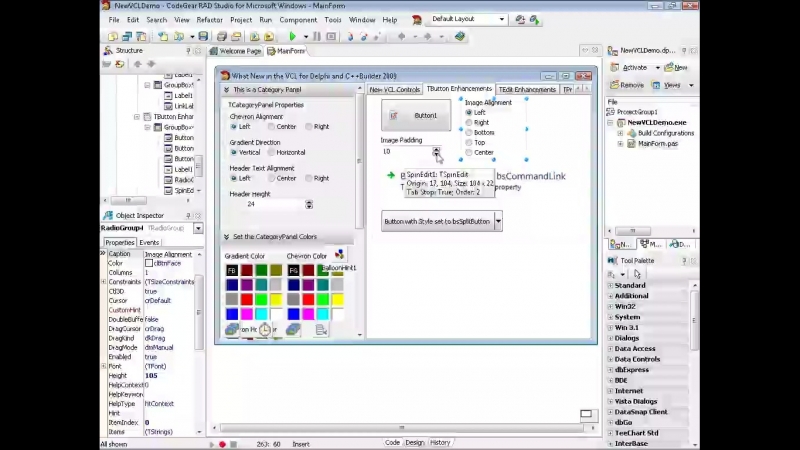Pick the bright red Gradient Color swatch
Screen dimensions: 800x450
(247, 299)
